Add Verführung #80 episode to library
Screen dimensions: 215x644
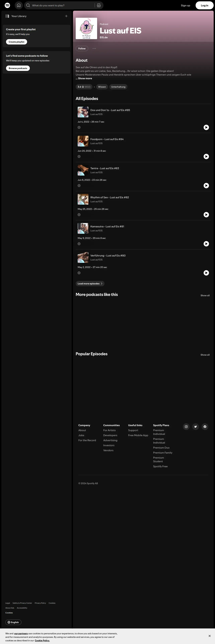[79, 273]
